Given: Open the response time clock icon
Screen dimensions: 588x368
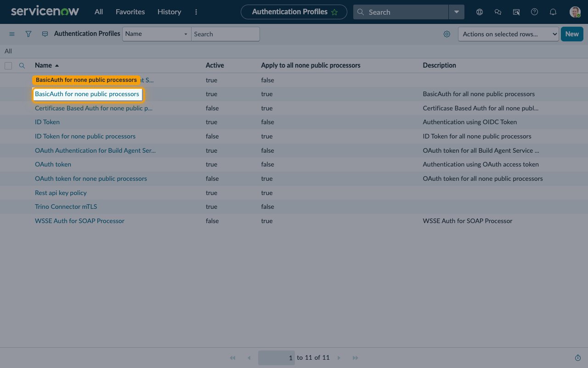Looking at the screenshot, I should pyautogui.click(x=578, y=358).
